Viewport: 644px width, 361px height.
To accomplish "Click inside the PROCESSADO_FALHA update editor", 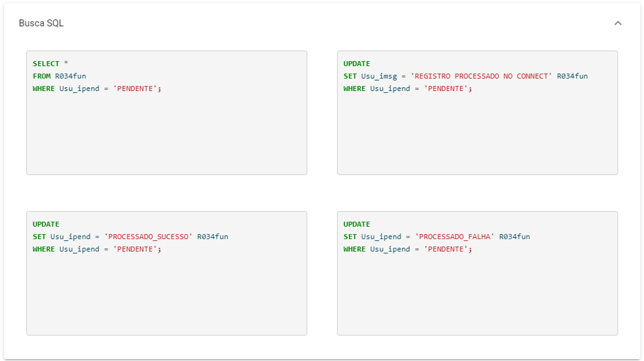I will (477, 293).
